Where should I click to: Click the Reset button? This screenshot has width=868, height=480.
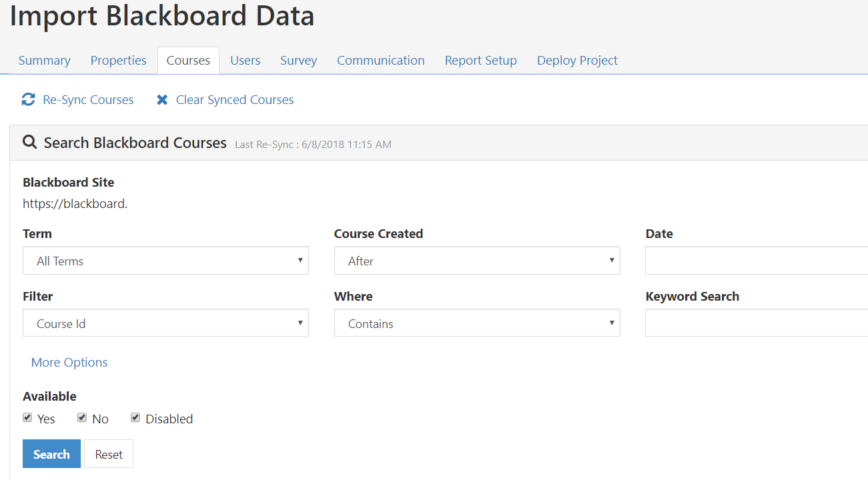point(109,454)
